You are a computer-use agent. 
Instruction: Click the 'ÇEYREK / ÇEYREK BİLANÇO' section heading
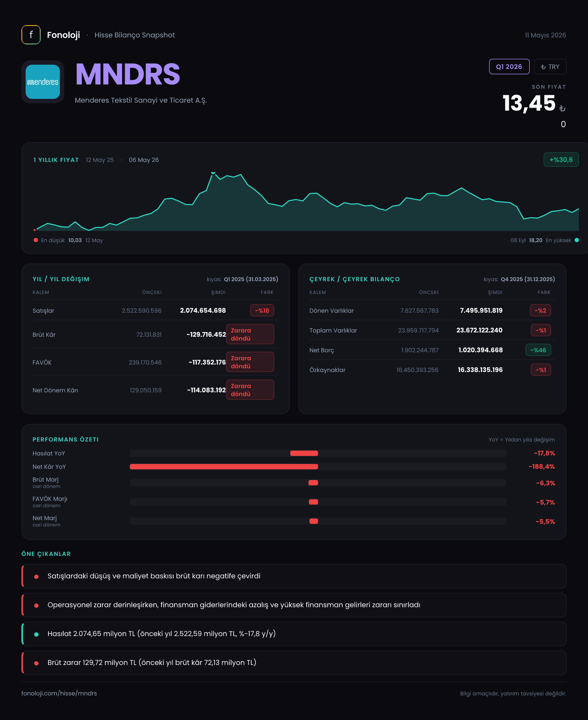click(x=355, y=279)
